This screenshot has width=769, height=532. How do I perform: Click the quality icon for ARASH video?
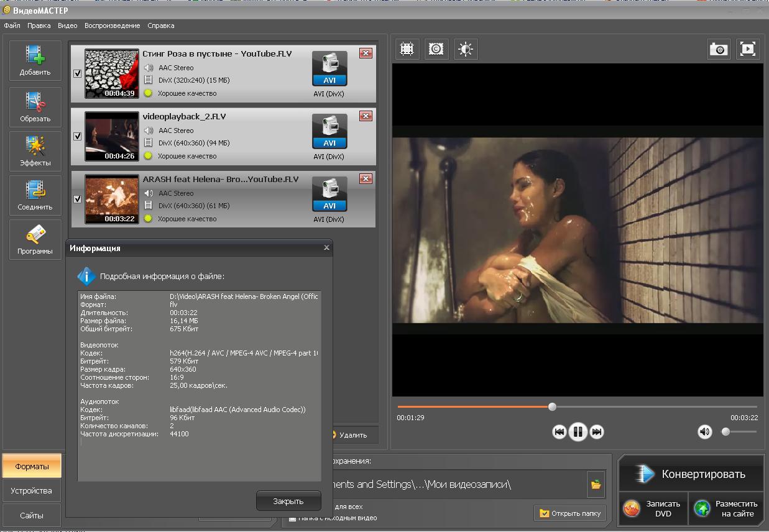pyautogui.click(x=148, y=219)
